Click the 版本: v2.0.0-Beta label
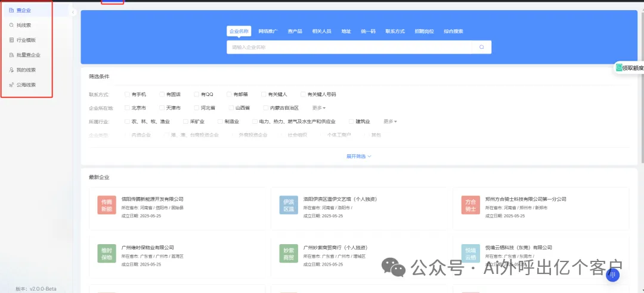 click(x=36, y=289)
